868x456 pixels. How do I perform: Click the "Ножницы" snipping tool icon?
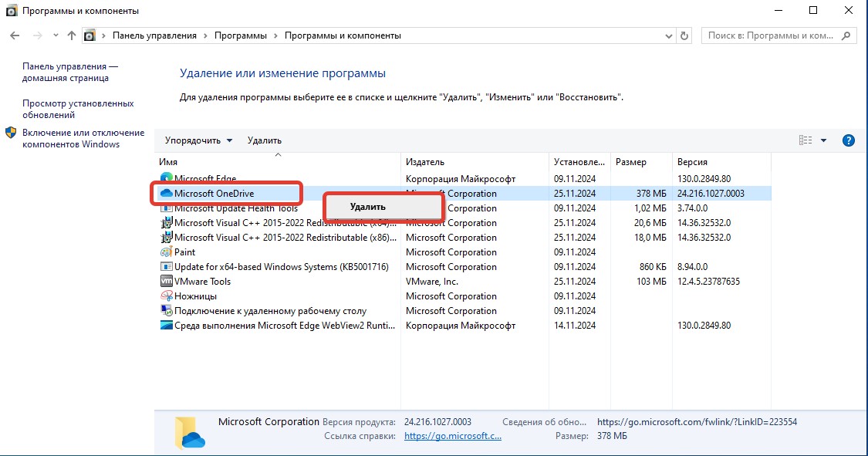[x=166, y=296]
